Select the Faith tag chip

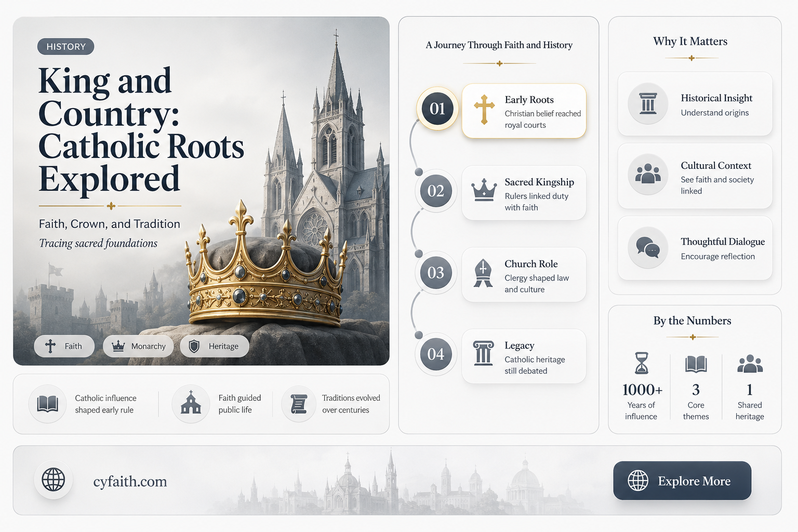[x=64, y=346]
